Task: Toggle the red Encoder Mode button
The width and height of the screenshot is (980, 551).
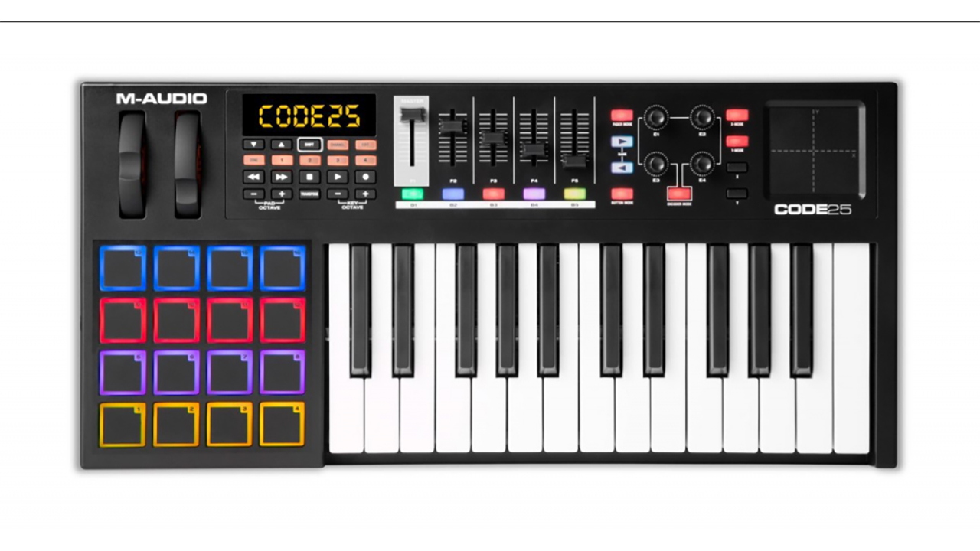Action: (x=678, y=194)
